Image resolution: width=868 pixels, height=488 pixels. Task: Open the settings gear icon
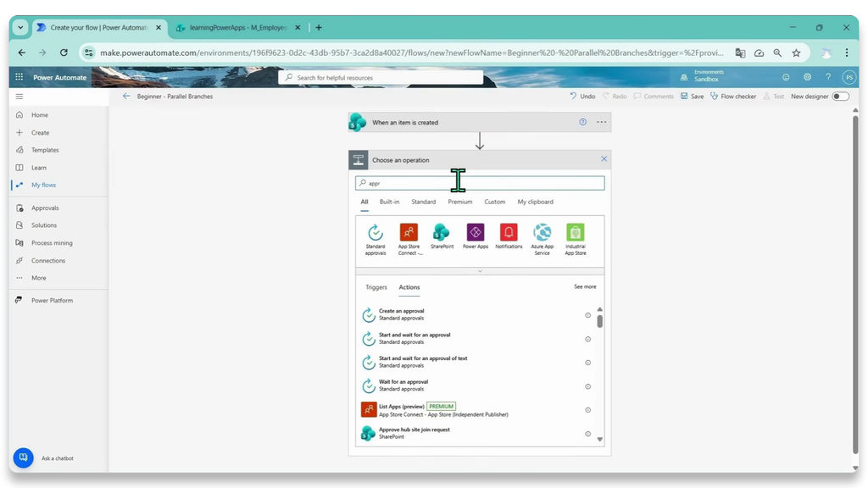click(x=807, y=77)
